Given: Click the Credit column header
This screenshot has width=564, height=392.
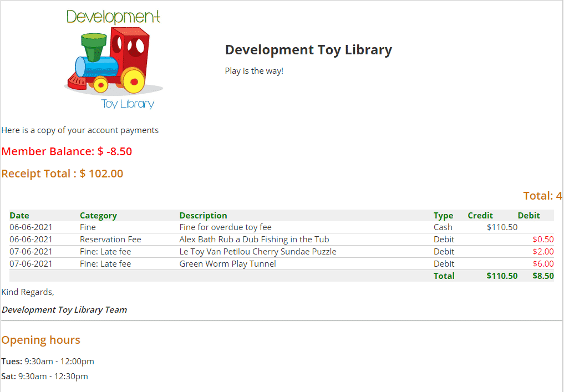Looking at the screenshot, I should click(x=480, y=216).
